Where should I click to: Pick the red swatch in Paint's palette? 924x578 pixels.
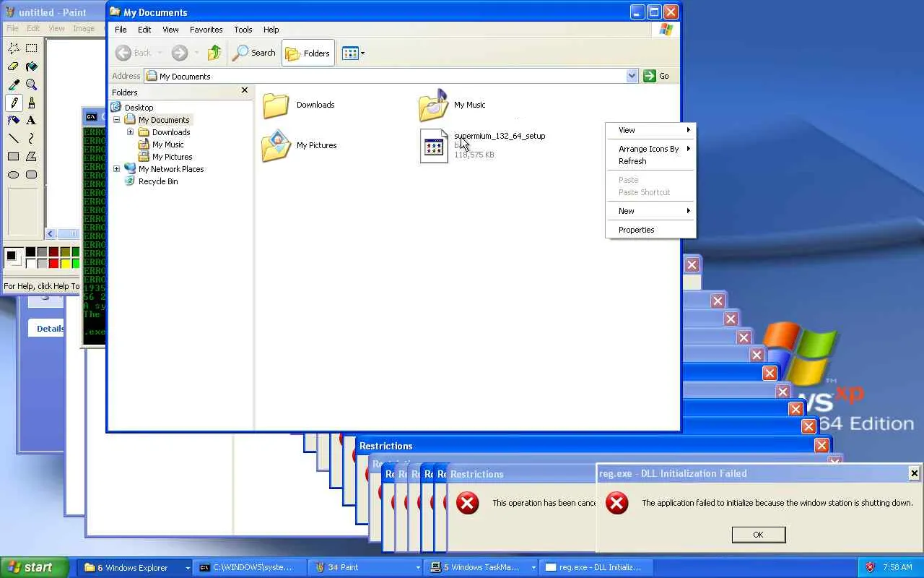pos(53,263)
